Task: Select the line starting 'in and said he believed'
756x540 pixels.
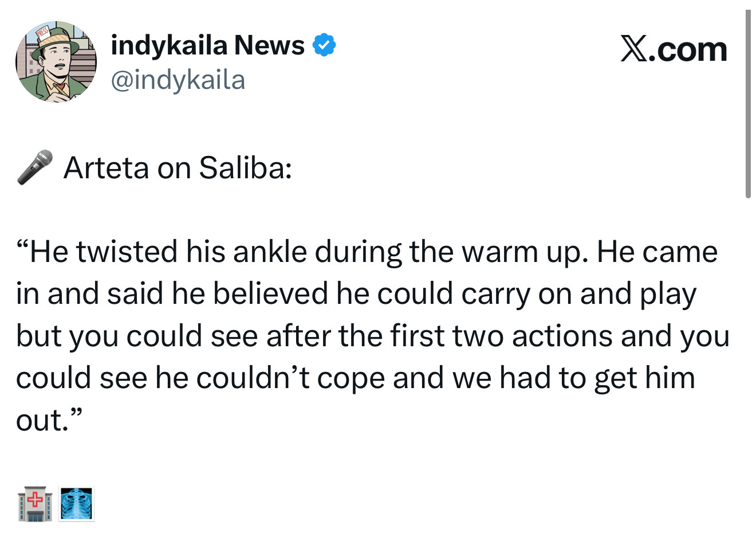Action: point(356,294)
